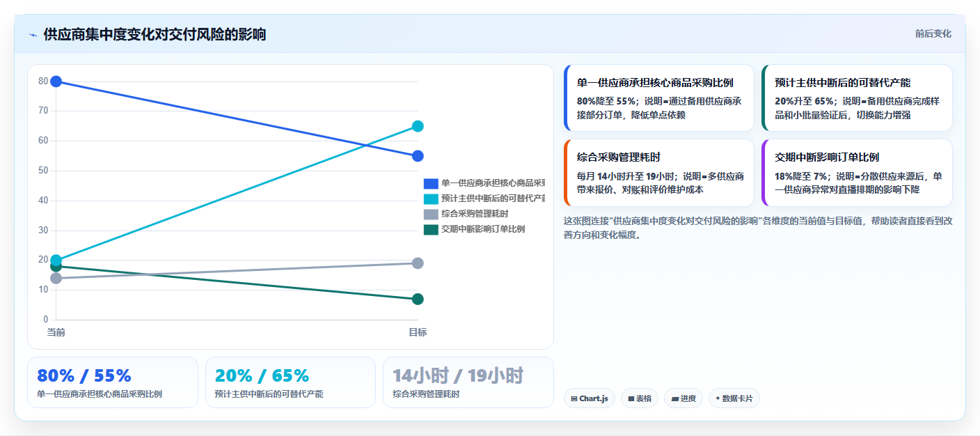Click the Chart.js tag

[x=590, y=398]
